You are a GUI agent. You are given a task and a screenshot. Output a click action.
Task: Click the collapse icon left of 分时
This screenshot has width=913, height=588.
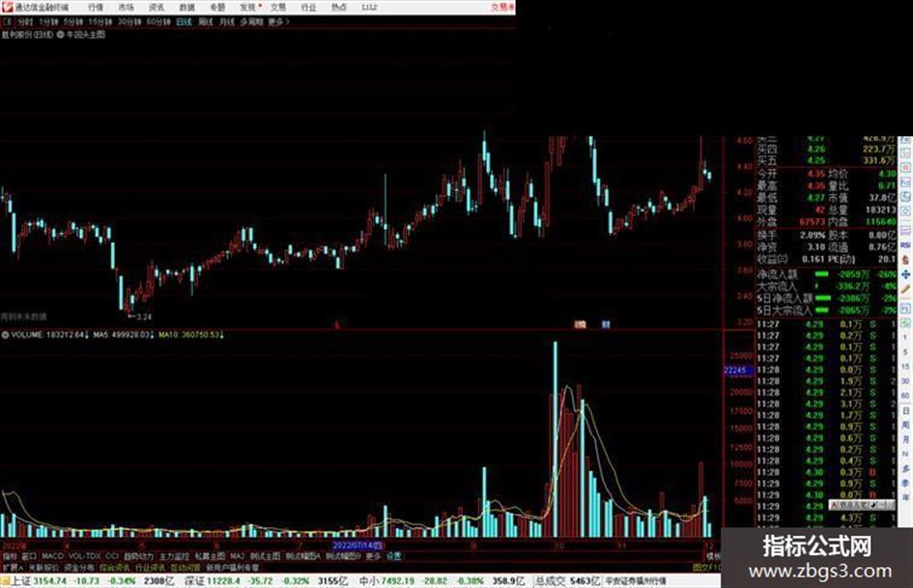click(x=8, y=21)
